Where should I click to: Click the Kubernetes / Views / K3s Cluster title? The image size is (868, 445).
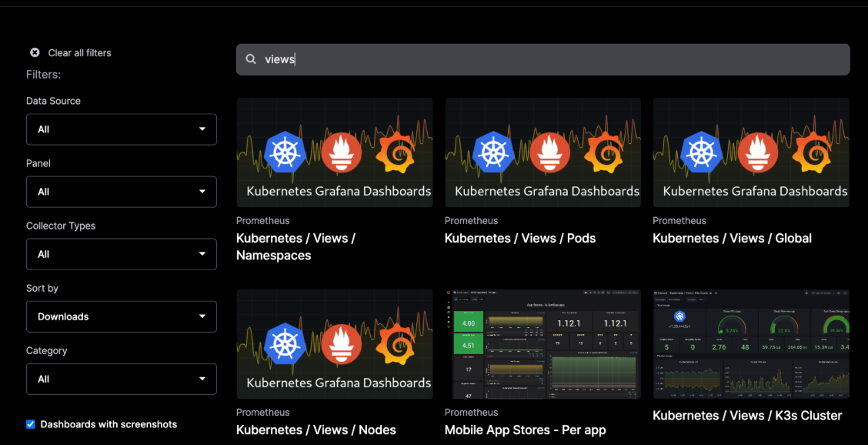(747, 416)
